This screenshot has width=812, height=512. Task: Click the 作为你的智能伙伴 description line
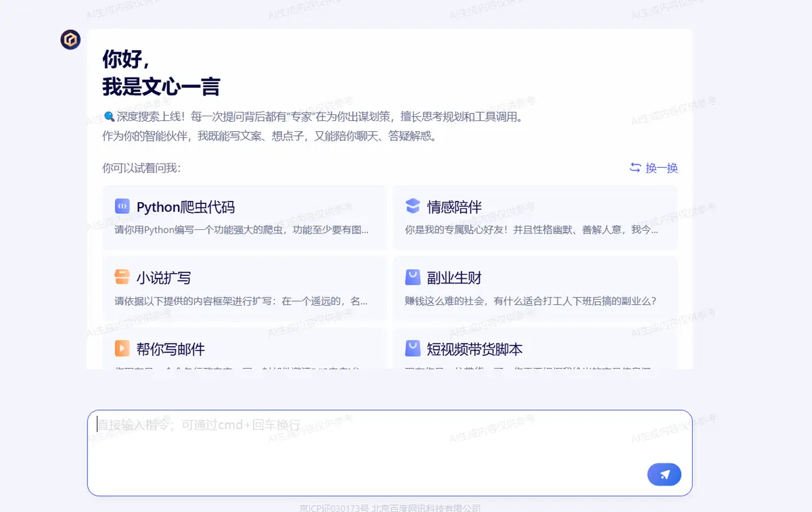[270, 136]
